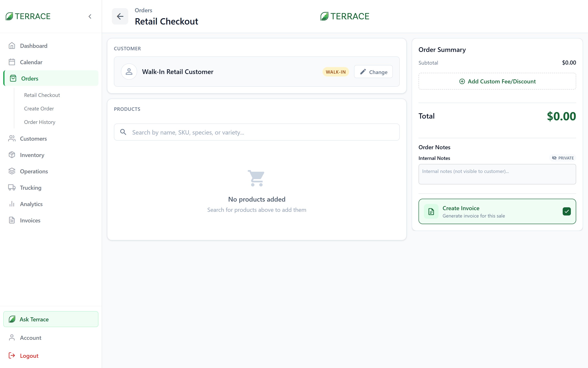Viewport: 588px width, 368px height.
Task: Focus the product search field
Action: (257, 132)
